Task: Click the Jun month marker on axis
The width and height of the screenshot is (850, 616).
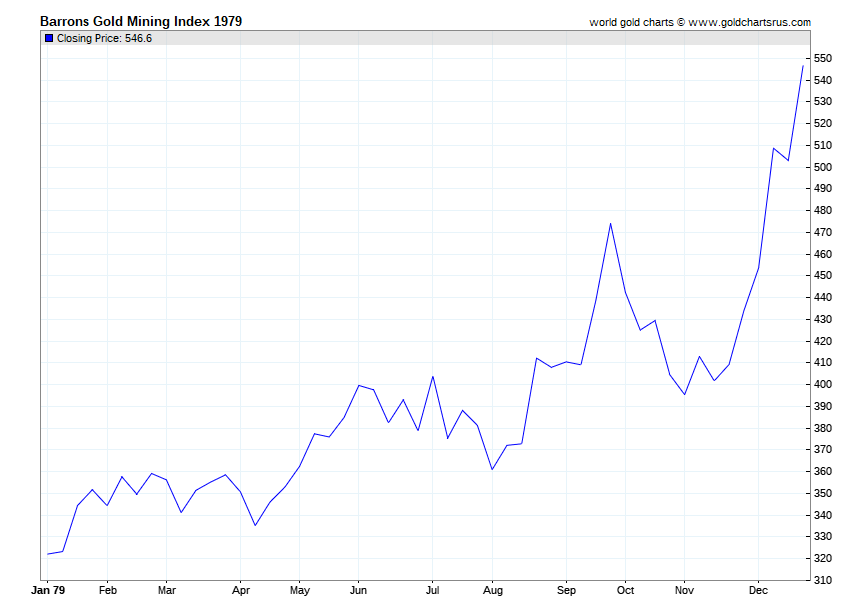Action: 358,590
